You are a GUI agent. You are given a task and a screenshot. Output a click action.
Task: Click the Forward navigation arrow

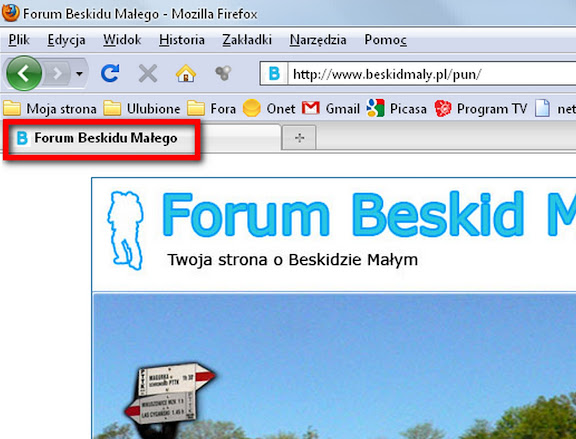tap(57, 74)
